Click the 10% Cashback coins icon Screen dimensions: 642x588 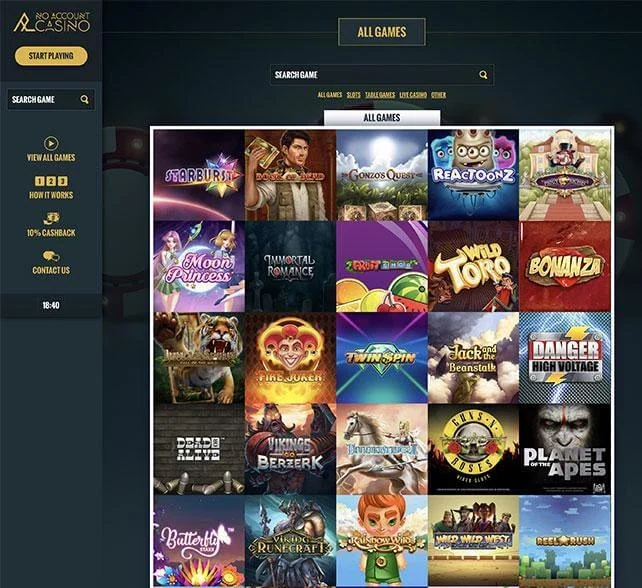51,218
